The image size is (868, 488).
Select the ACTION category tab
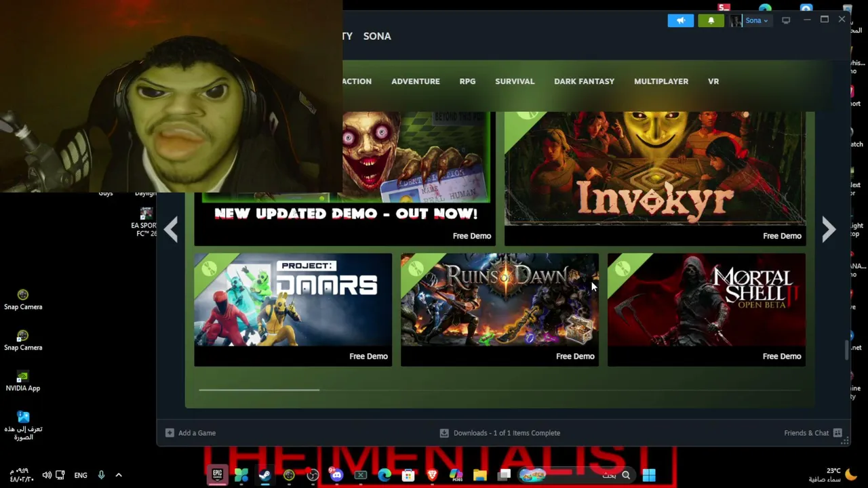357,81
